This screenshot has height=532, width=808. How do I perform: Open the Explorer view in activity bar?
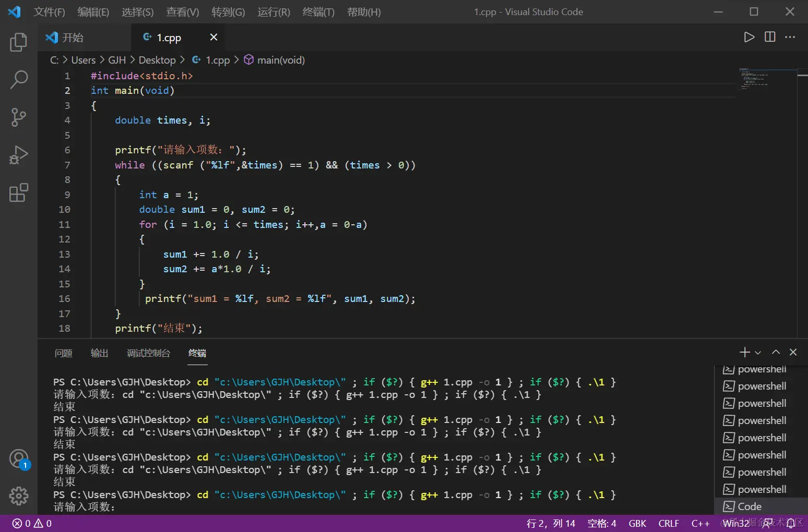coord(18,42)
